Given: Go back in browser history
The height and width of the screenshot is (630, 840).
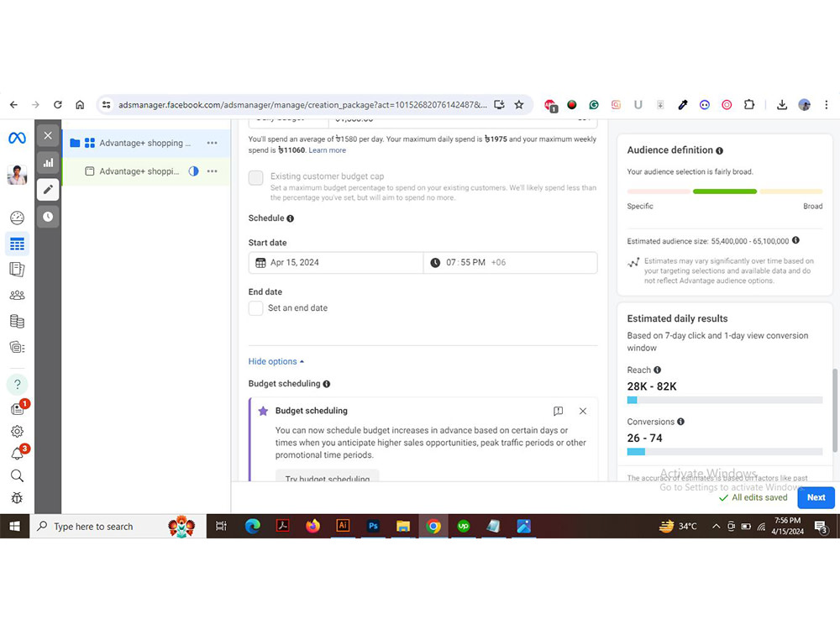Looking at the screenshot, I should (14, 105).
